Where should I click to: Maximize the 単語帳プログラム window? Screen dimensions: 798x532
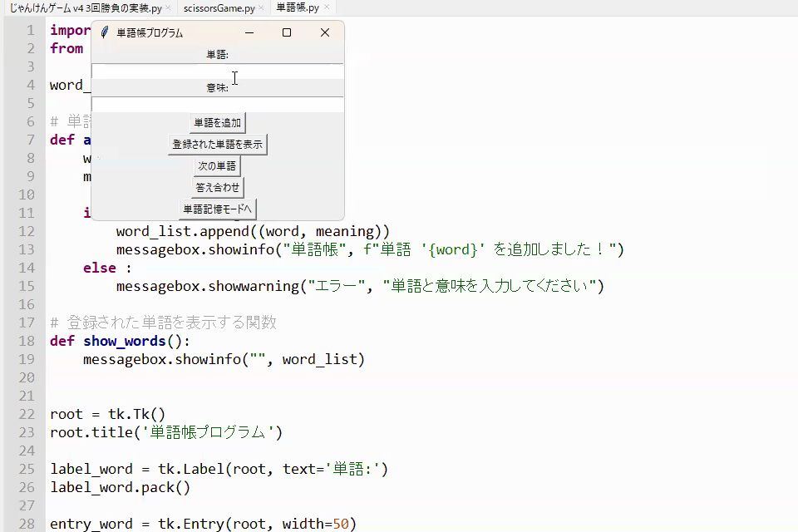[x=287, y=32]
